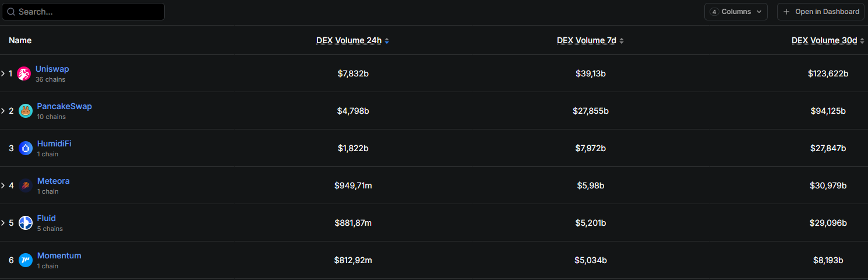Click the Uniswap logo icon
This screenshot has height=280, width=868.
pos(24,73)
